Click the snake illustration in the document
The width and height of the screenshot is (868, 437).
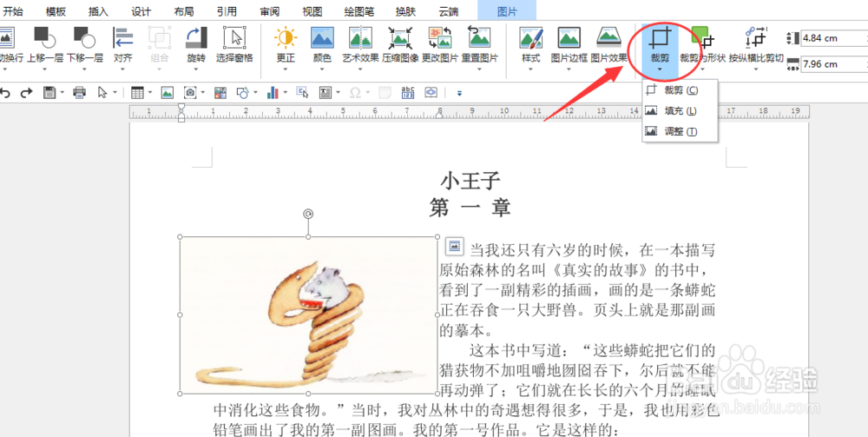pyautogui.click(x=308, y=315)
